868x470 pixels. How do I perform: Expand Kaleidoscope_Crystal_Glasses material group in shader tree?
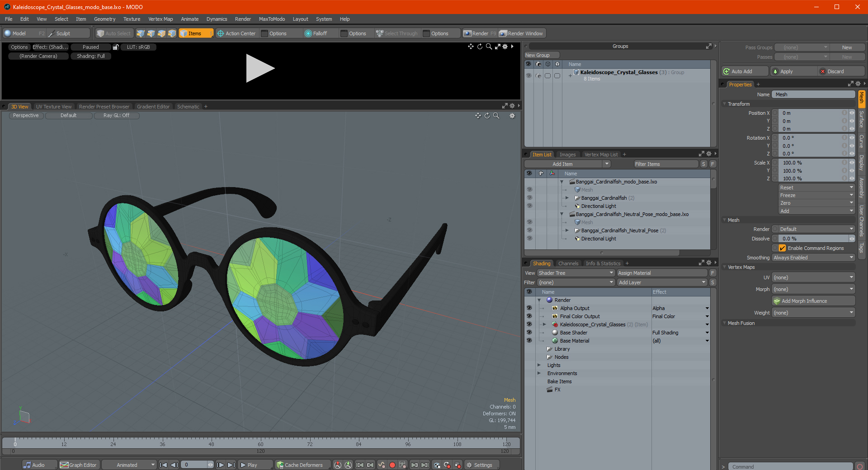pyautogui.click(x=545, y=324)
